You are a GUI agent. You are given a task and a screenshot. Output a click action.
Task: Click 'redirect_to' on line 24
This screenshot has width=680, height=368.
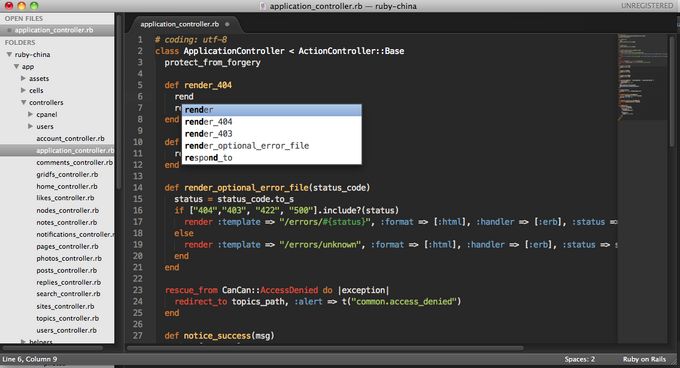tap(201, 302)
